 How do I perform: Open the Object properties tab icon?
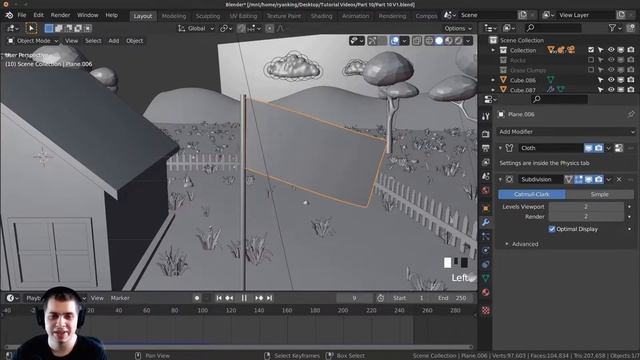(x=485, y=208)
